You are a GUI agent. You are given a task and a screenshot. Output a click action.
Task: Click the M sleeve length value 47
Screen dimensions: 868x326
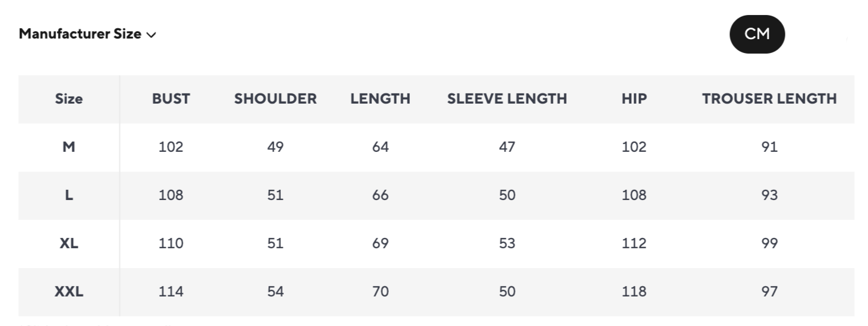[507, 147]
